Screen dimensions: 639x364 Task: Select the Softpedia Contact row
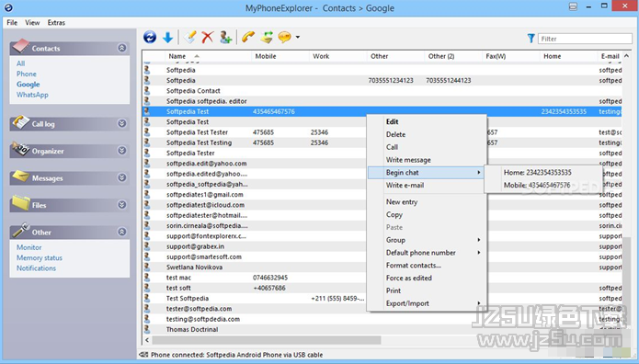coord(382,90)
